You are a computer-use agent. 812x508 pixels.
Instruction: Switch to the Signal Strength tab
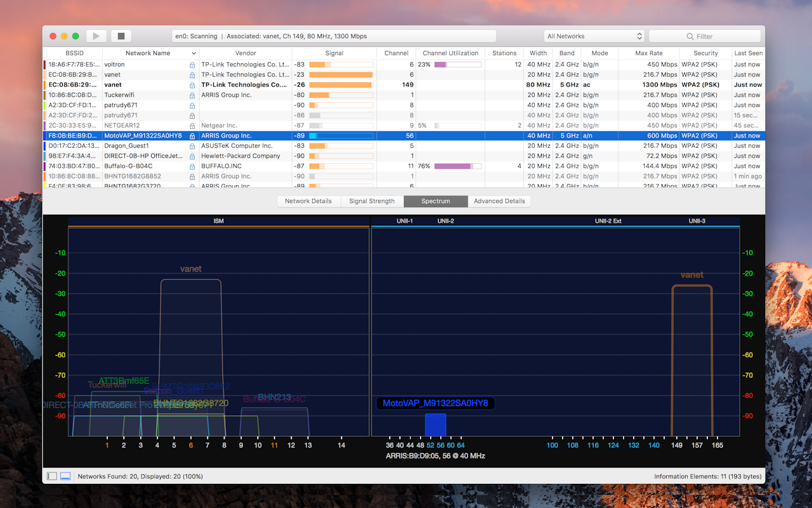pyautogui.click(x=372, y=201)
